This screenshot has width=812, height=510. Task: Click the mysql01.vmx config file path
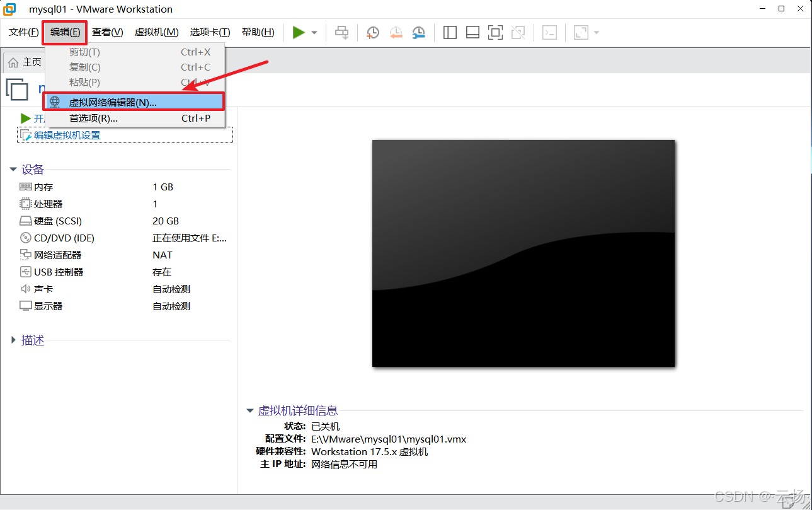(x=389, y=439)
